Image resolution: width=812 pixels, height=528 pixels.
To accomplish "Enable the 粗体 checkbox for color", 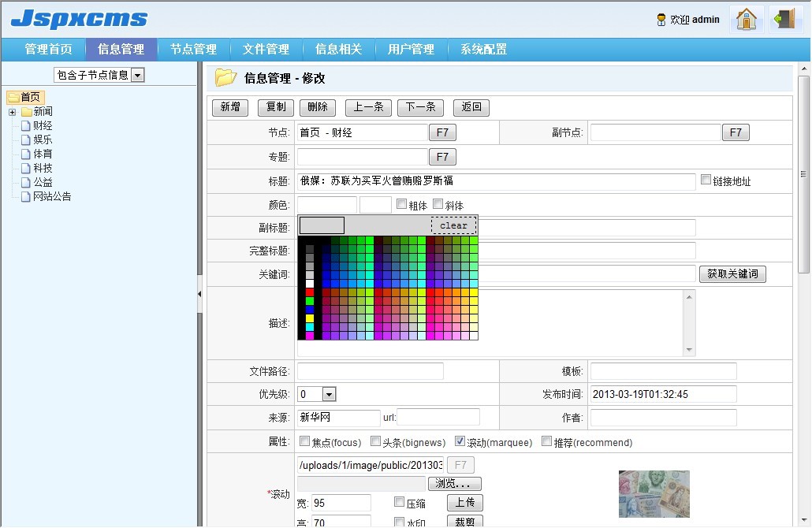I will pyautogui.click(x=401, y=203).
